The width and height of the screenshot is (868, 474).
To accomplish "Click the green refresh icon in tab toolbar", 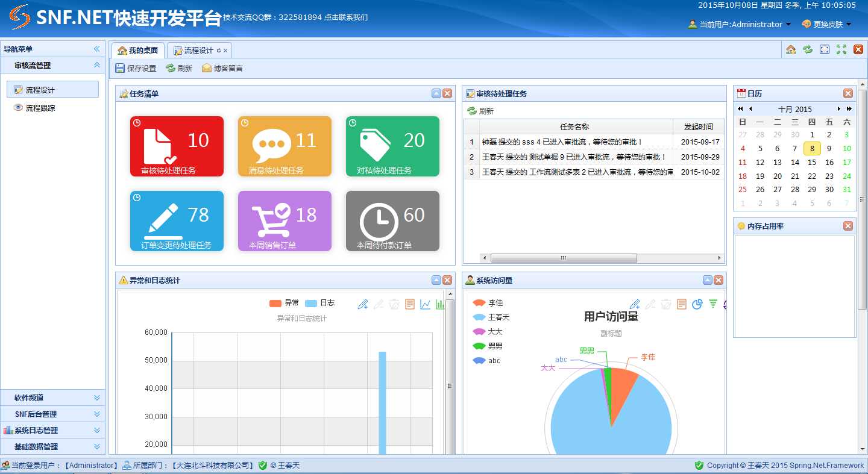I will point(808,49).
